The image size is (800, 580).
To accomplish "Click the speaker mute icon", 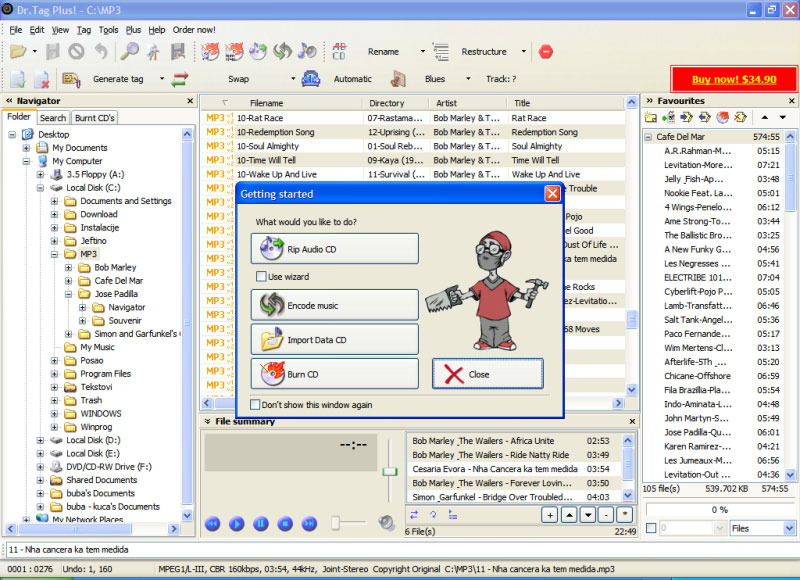I will point(386,523).
